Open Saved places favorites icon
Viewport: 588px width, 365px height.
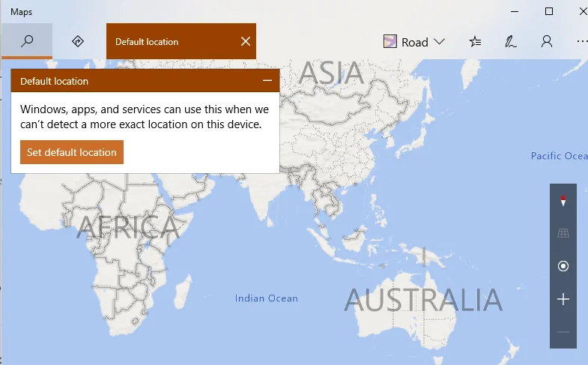pos(475,42)
